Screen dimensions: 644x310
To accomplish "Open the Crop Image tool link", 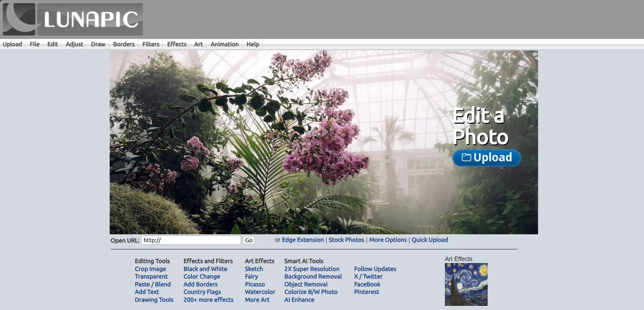I will (x=150, y=269).
